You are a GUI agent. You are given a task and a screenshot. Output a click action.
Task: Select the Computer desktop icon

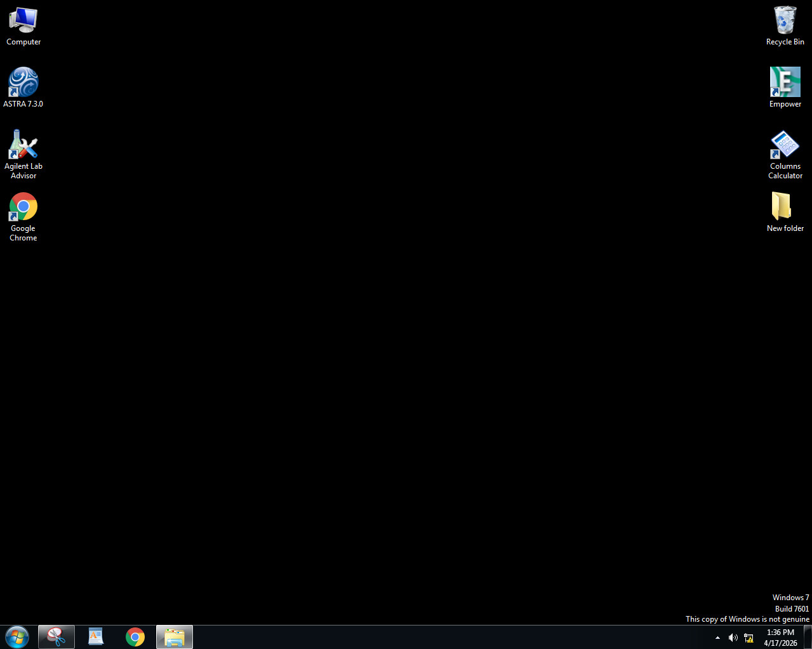point(23,26)
